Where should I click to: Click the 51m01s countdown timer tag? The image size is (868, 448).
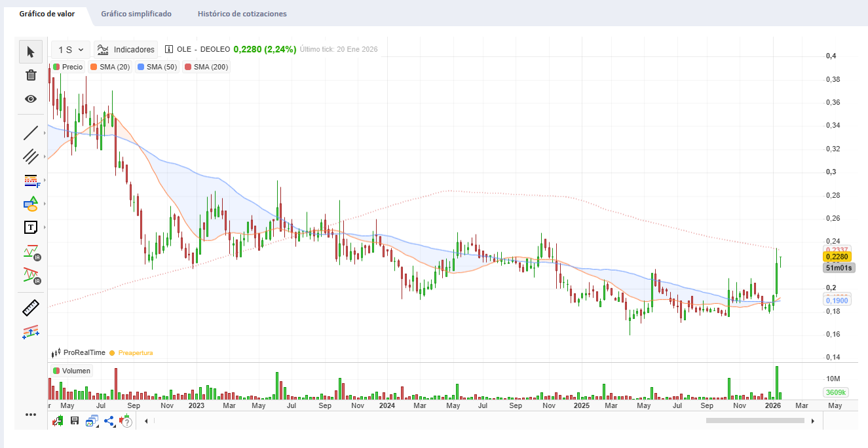(x=839, y=267)
